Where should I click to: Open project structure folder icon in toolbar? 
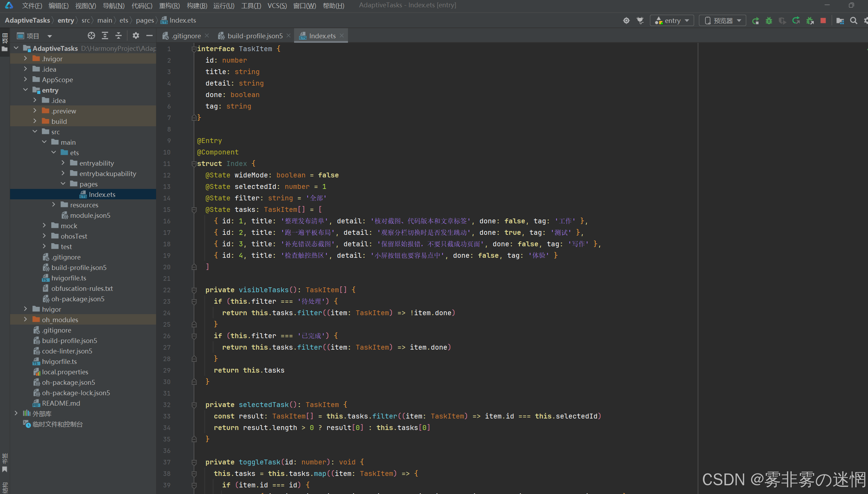pos(840,21)
